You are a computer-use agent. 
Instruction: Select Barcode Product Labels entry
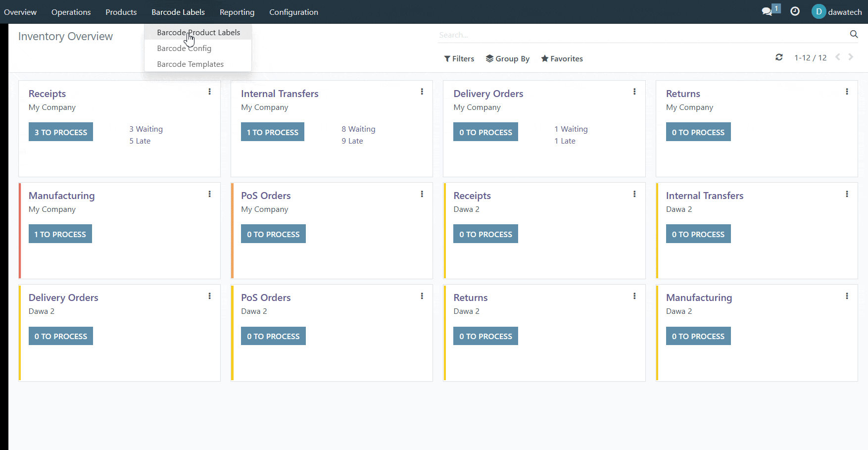point(198,32)
